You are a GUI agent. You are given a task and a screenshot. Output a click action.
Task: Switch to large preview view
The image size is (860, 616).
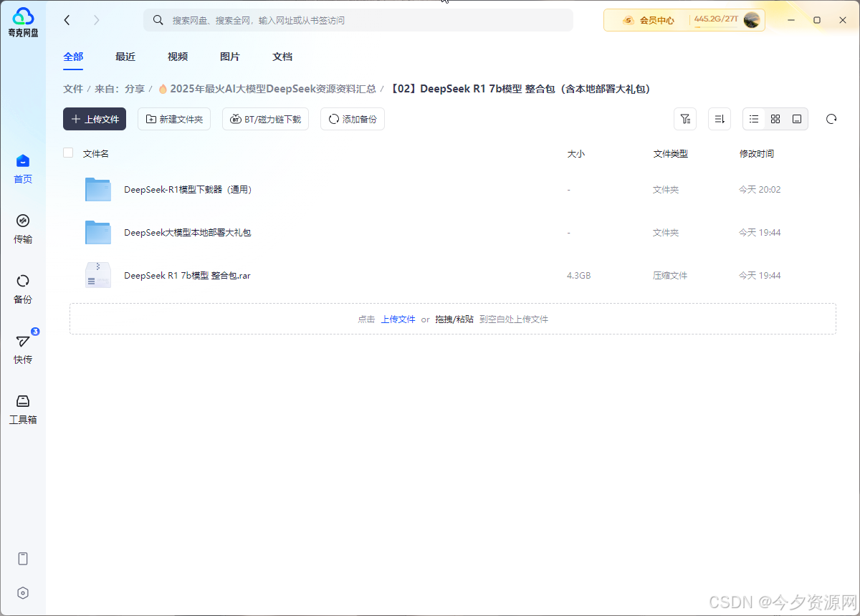[797, 119]
